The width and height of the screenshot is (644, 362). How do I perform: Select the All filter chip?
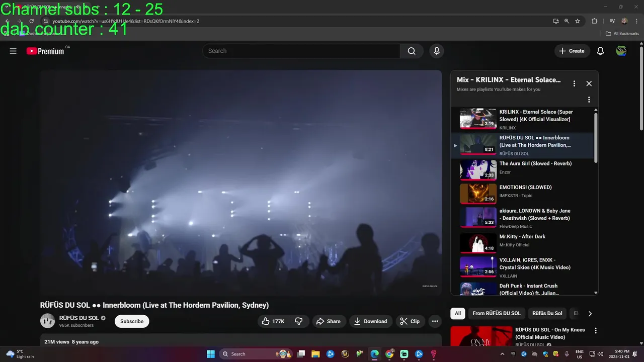458,313
